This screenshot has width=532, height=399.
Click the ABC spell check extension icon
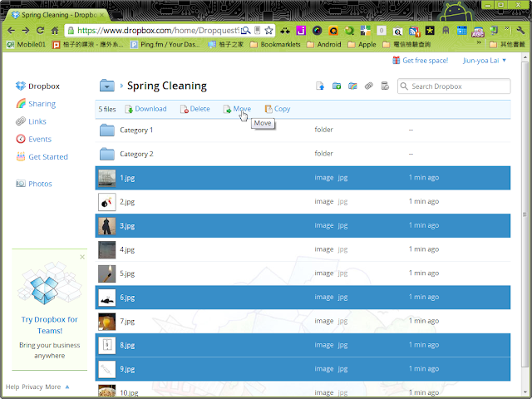click(x=478, y=32)
